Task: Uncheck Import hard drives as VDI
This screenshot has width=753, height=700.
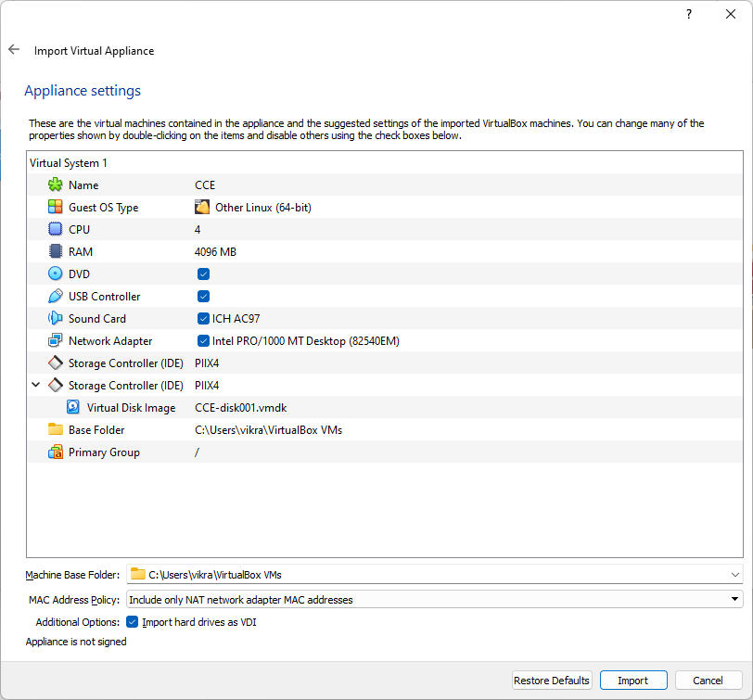Action: (132, 621)
